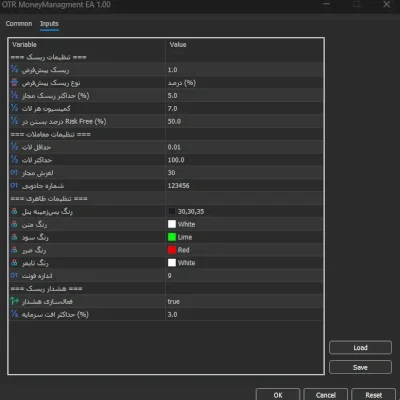Click the Save button
Screen dimensions: 400x400
(360, 367)
